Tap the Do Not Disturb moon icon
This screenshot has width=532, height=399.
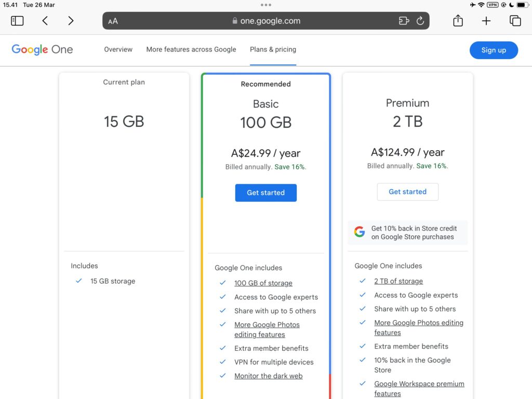[511, 5]
